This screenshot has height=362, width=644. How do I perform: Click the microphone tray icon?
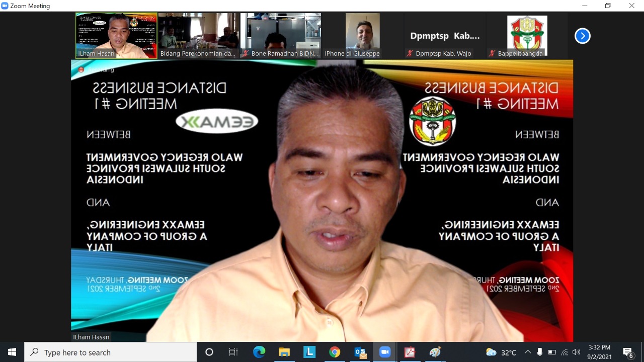point(540,352)
